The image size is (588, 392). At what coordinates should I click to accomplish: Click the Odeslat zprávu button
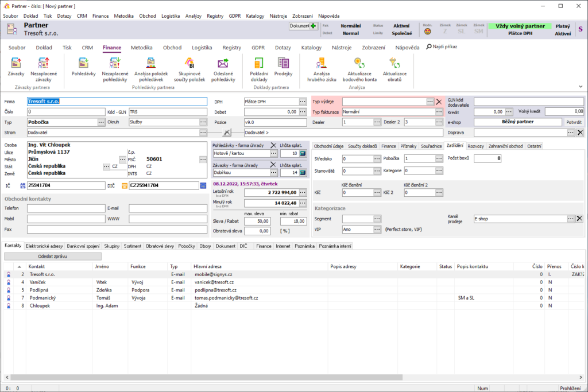coord(53,257)
